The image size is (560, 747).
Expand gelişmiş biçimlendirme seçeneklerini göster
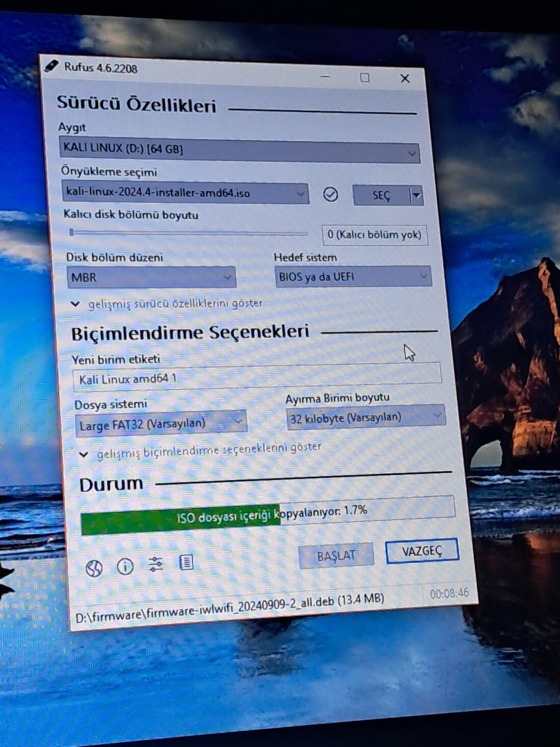click(200, 451)
